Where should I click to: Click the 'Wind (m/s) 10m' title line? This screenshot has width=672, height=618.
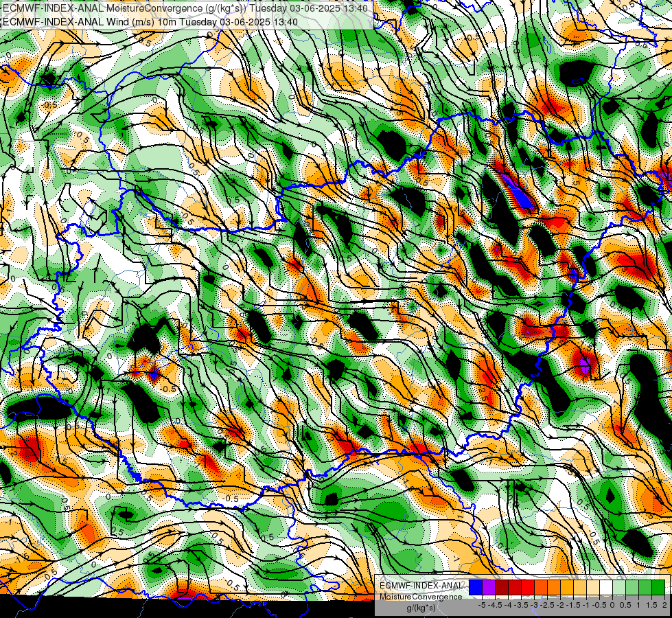point(150,22)
